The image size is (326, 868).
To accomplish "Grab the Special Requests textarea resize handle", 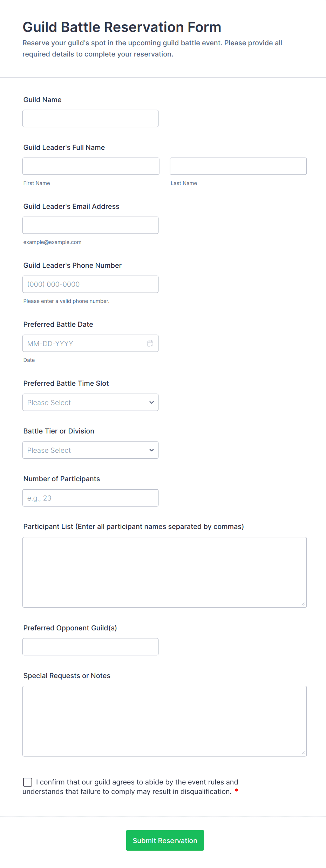I will (303, 753).
